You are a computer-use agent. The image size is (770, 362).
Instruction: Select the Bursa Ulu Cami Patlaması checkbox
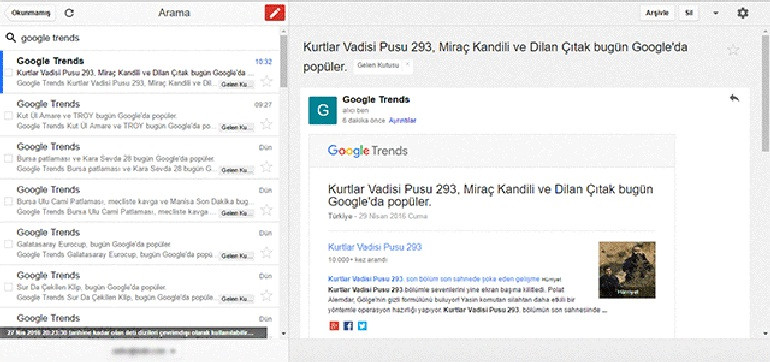[8, 201]
